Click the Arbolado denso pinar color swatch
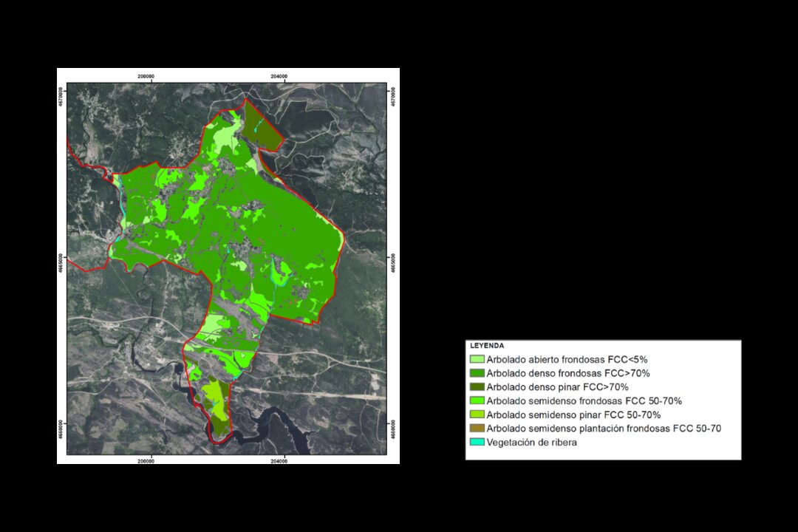Viewport: 798px width, 532px height. [477, 387]
